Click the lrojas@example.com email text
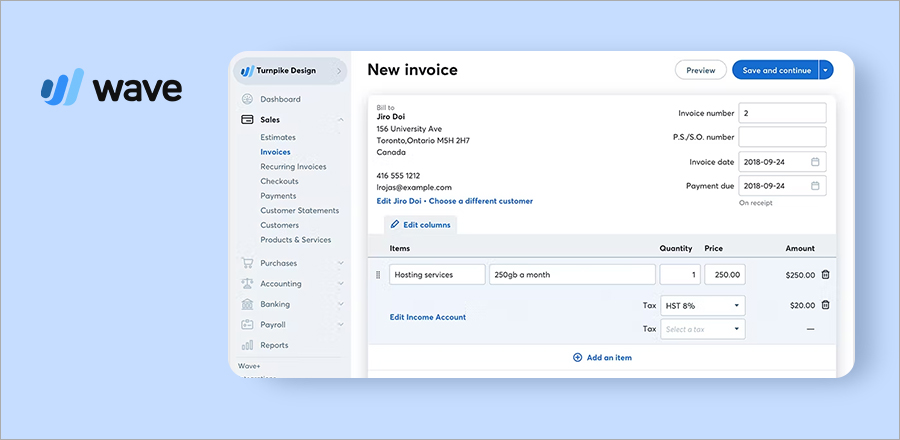The image size is (900, 440). [x=414, y=188]
